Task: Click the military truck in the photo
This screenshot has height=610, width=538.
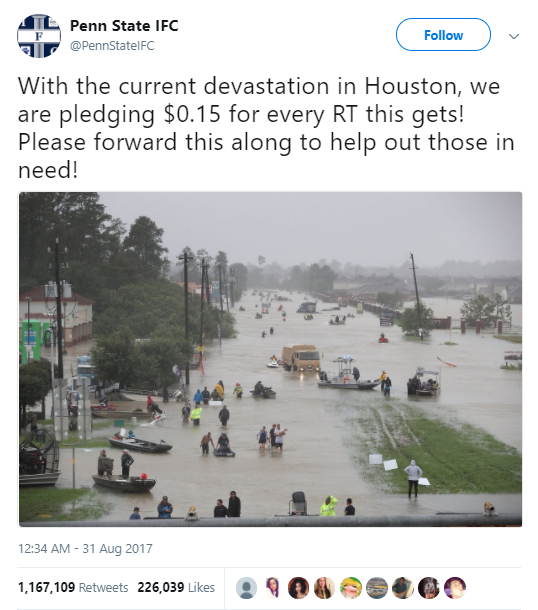Action: [x=301, y=357]
